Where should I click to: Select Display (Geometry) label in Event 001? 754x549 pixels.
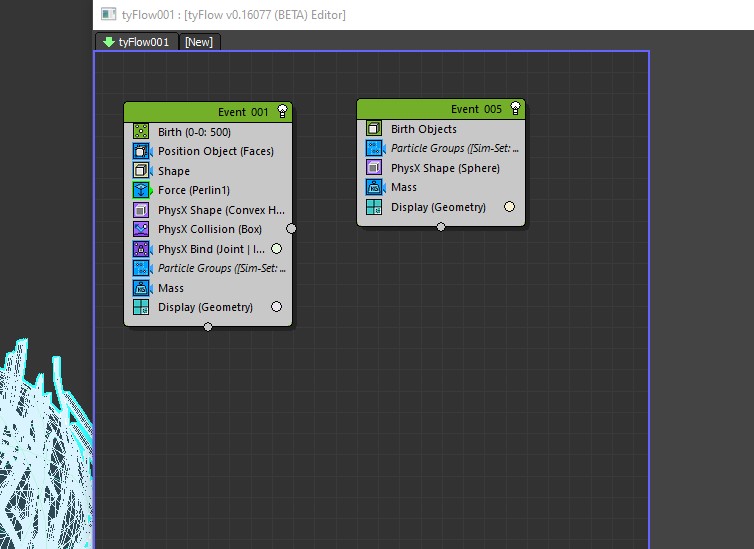coord(205,307)
